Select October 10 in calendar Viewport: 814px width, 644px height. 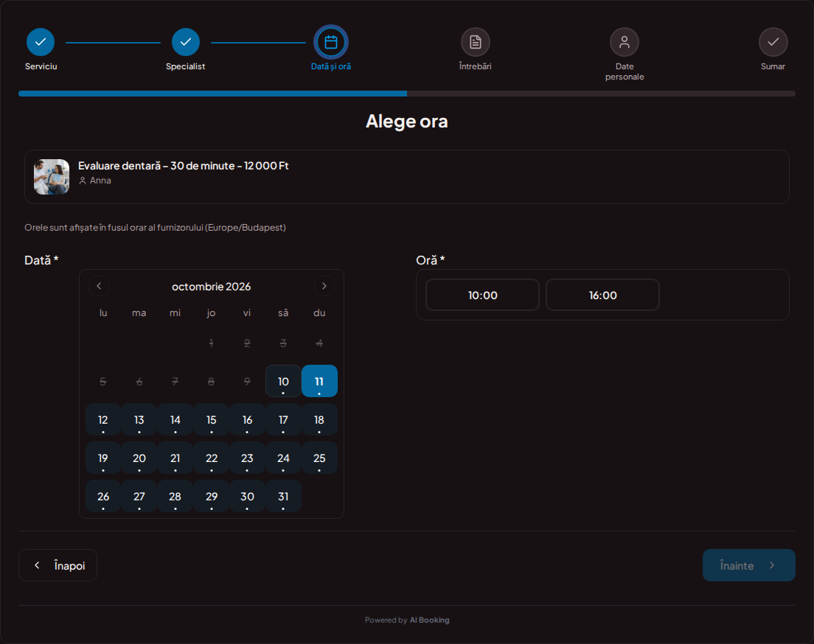[283, 382]
